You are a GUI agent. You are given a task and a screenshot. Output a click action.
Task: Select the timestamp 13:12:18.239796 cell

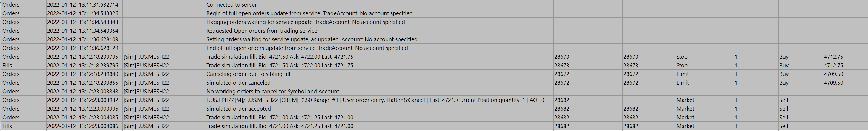(x=82, y=65)
